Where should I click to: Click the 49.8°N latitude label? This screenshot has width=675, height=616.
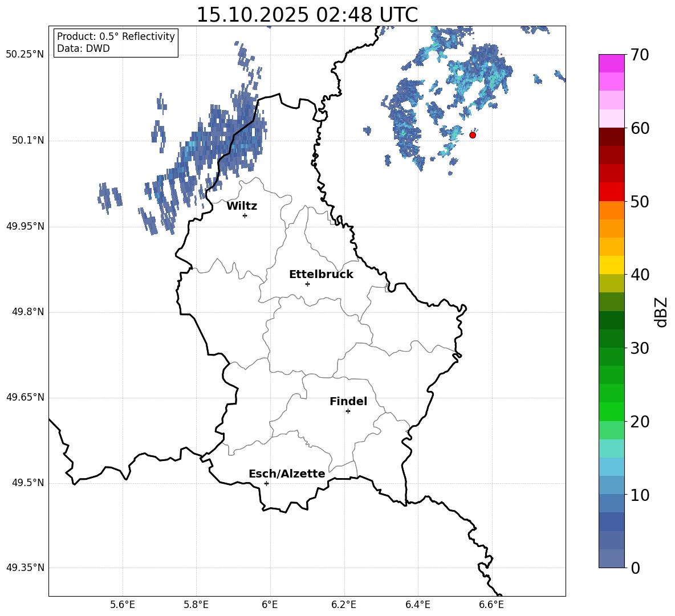coord(28,312)
